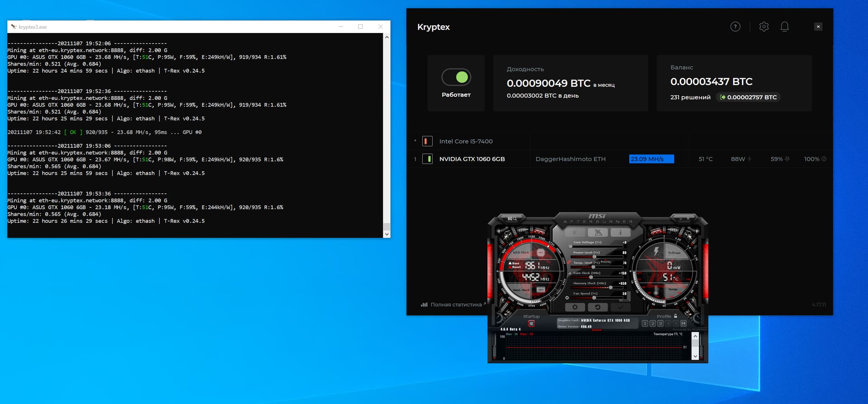Click Afterburner graph scroll down arrow
This screenshot has width=868, height=404.
[695, 356]
